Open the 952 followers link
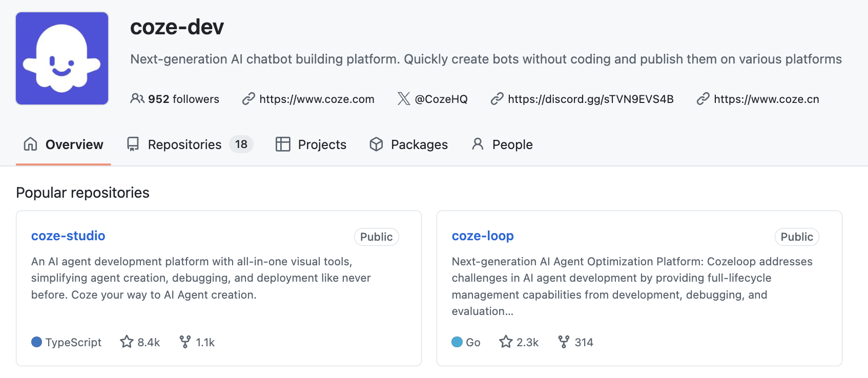The image size is (868, 378). [x=183, y=99]
